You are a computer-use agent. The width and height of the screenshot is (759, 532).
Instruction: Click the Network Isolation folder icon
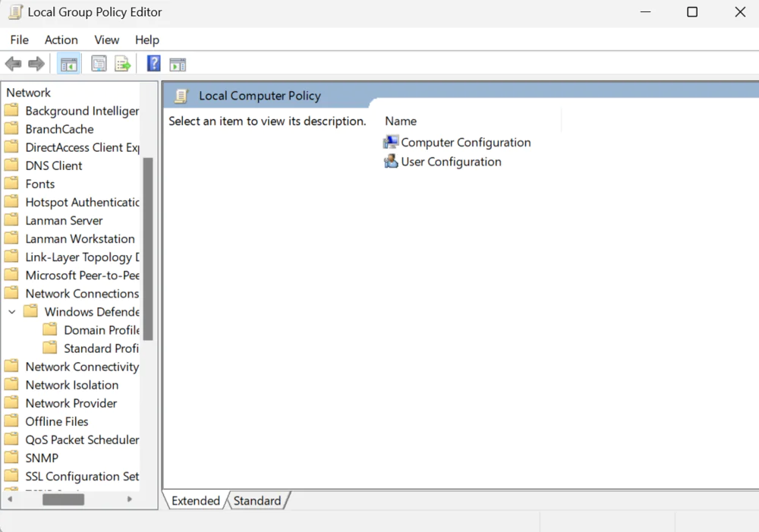tap(11, 384)
